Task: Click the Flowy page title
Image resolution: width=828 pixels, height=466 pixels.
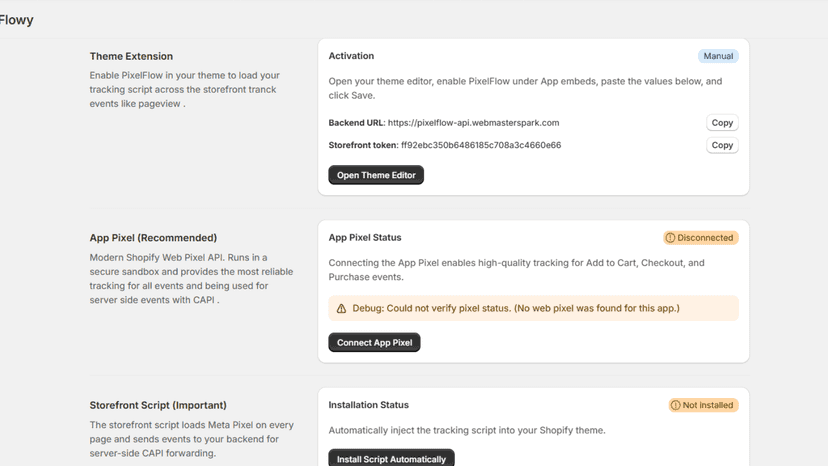Action: coord(16,20)
